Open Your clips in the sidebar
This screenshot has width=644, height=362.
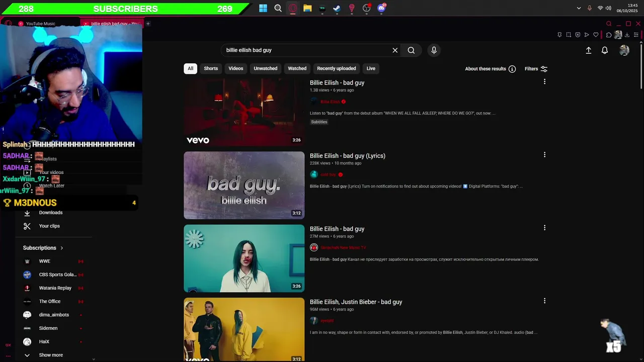[x=49, y=226]
